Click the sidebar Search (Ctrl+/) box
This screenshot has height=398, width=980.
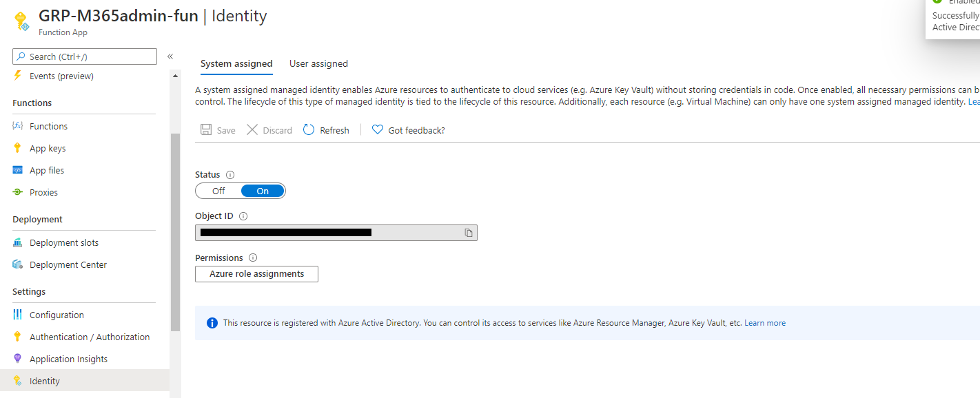tap(85, 56)
